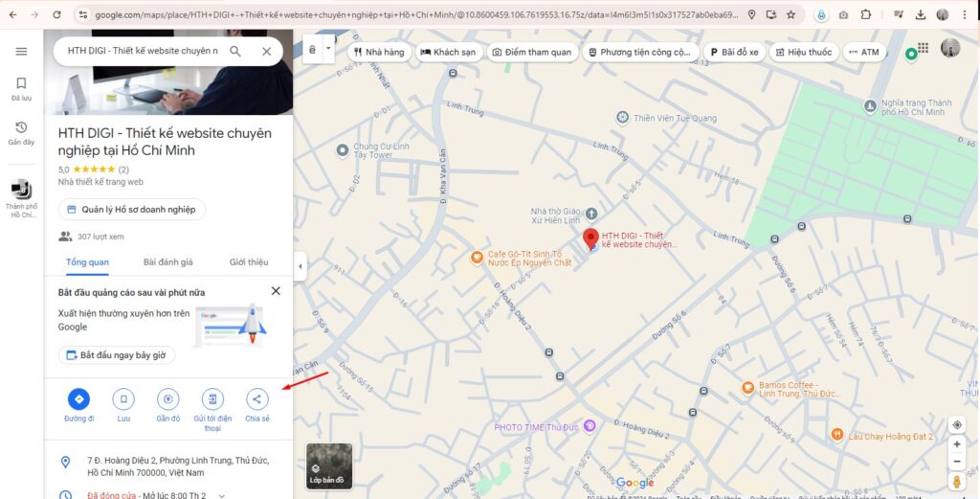The image size is (980, 499).
Task: Bookmark this page with the star icon
Action: click(791, 14)
